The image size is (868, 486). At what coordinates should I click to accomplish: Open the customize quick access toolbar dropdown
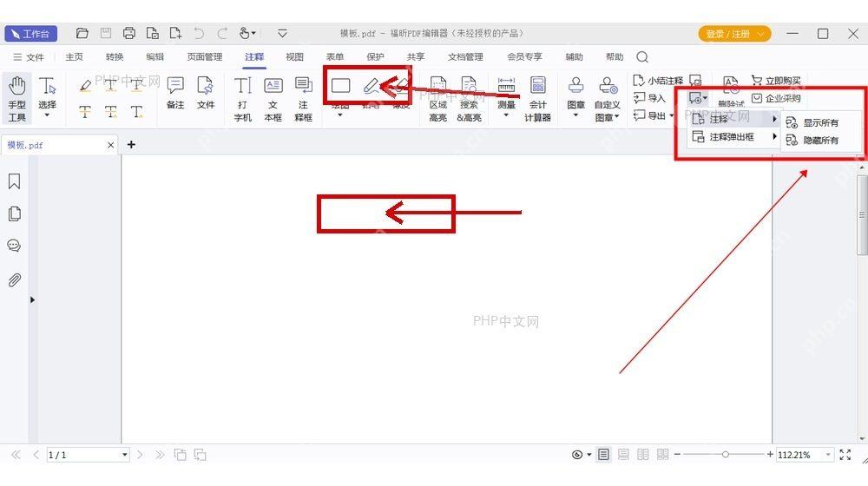click(x=282, y=33)
